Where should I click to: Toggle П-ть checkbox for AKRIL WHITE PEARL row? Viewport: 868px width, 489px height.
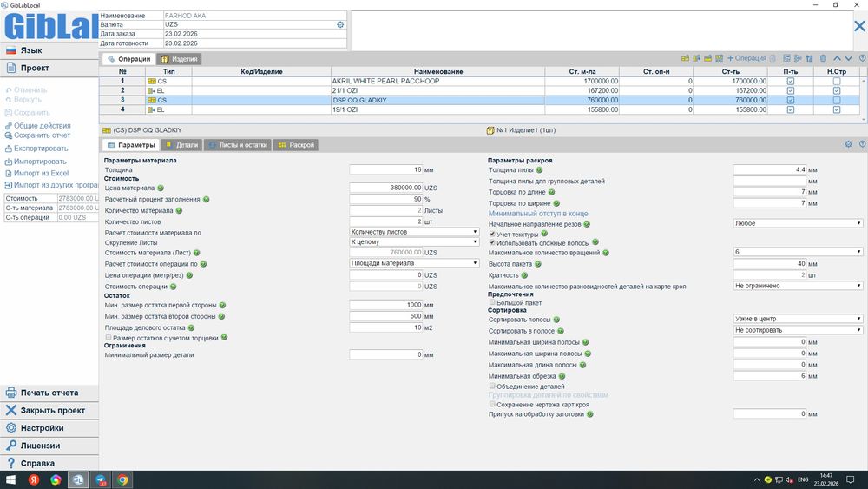coord(790,81)
